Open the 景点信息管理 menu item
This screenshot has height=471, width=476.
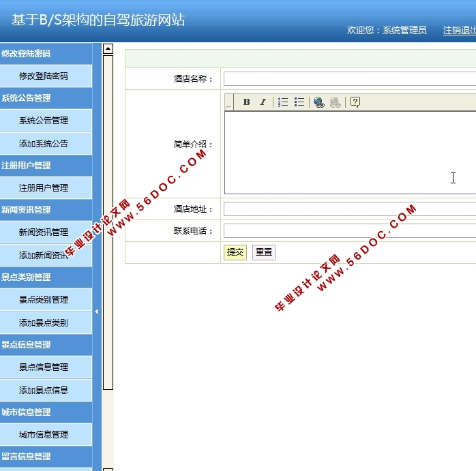click(x=46, y=367)
